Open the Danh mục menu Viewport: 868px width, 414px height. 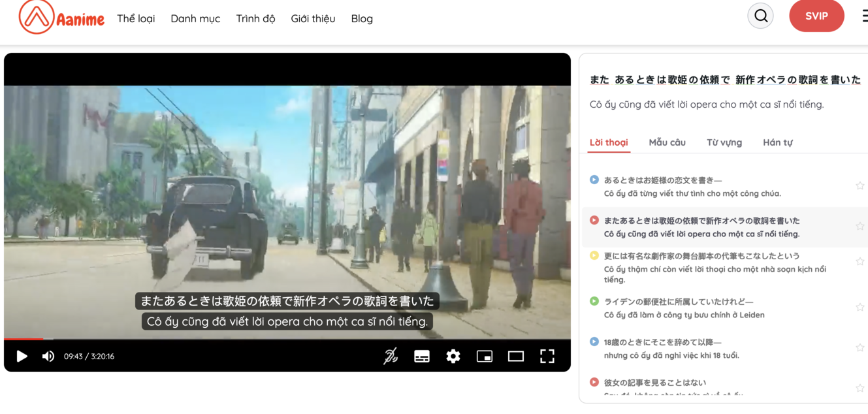[195, 18]
